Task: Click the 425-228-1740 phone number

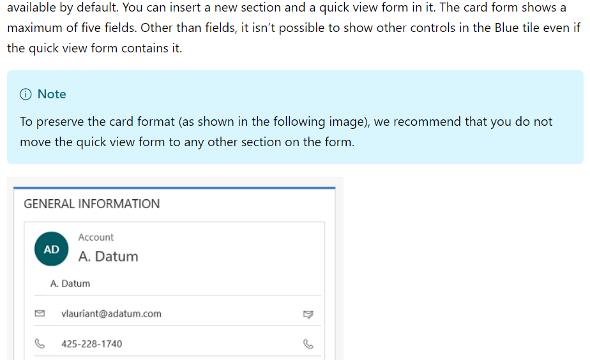Action: tap(92, 344)
